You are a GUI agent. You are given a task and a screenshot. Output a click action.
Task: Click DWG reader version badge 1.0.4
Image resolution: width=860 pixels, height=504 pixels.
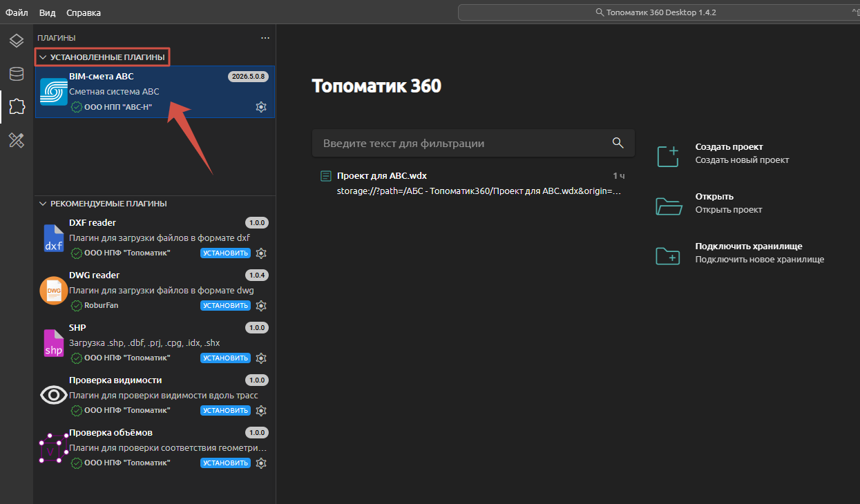tap(257, 275)
